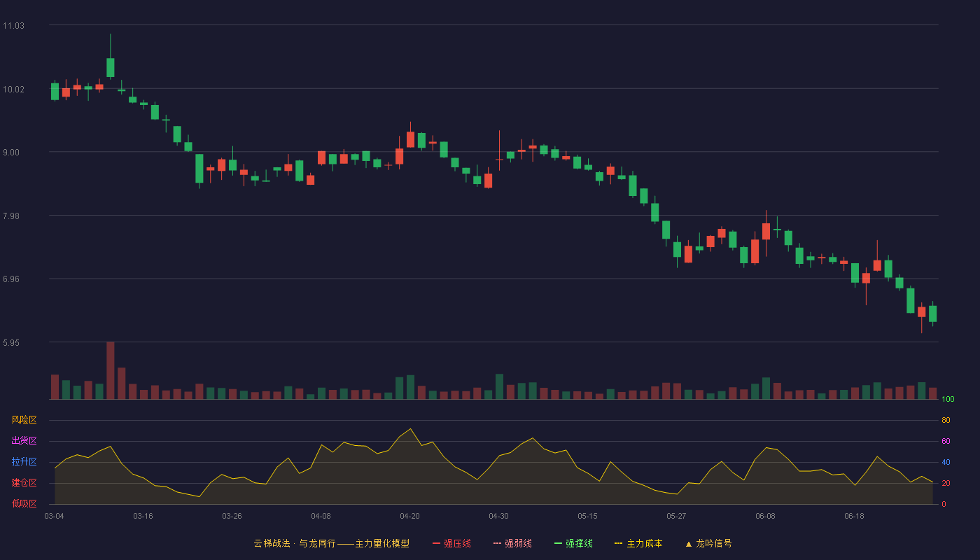Click the 05-15 date label
The width and height of the screenshot is (980, 560).
(587, 516)
